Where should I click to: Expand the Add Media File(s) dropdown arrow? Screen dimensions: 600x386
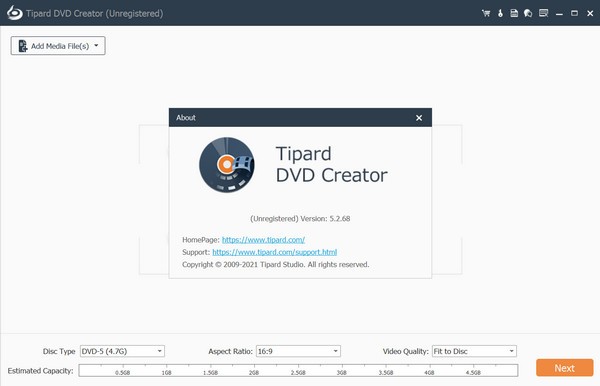[x=96, y=46]
